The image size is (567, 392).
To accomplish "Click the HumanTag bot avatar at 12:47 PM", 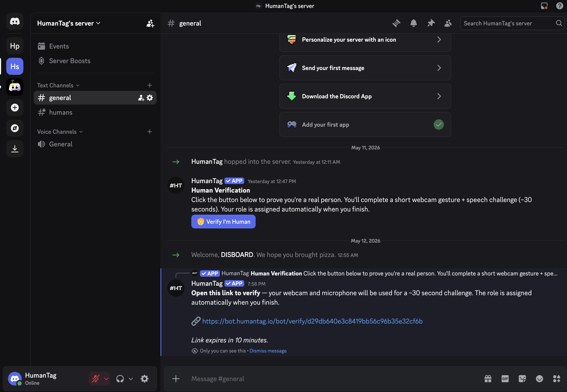I will pos(176,185).
